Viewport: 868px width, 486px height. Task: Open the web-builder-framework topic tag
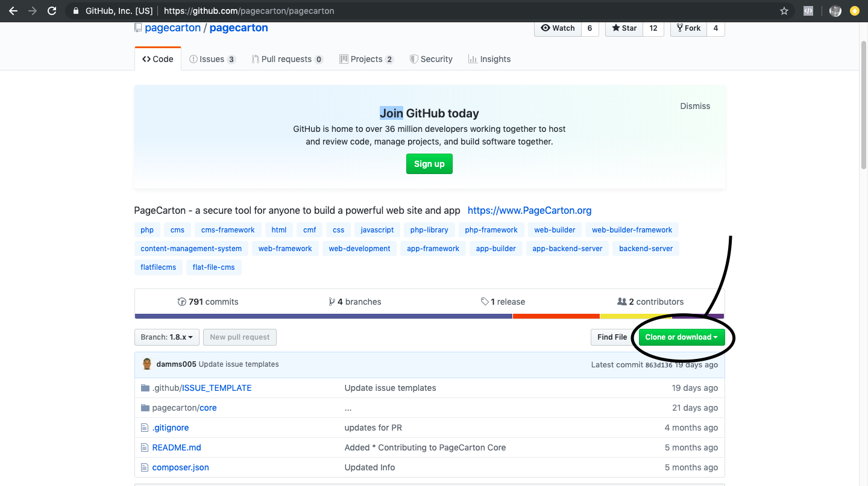click(632, 230)
